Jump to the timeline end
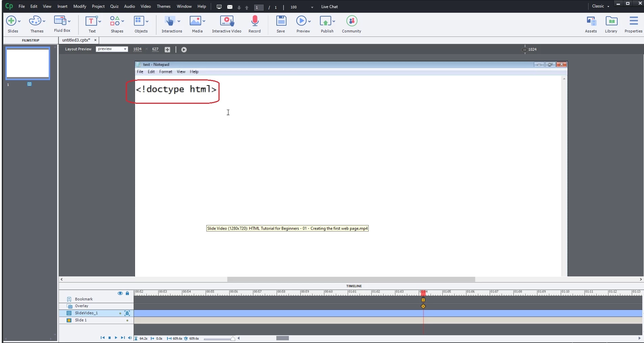644x343 pixels. point(123,338)
